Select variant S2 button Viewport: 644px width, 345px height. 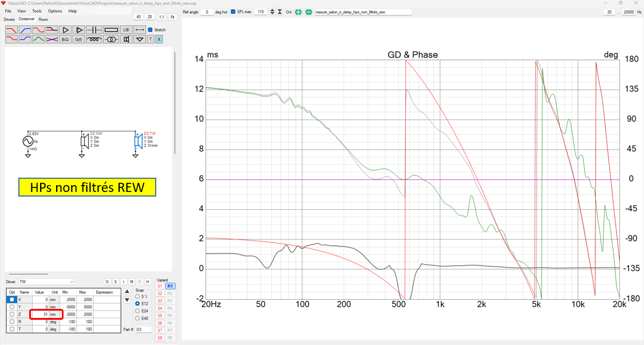(x=160, y=293)
